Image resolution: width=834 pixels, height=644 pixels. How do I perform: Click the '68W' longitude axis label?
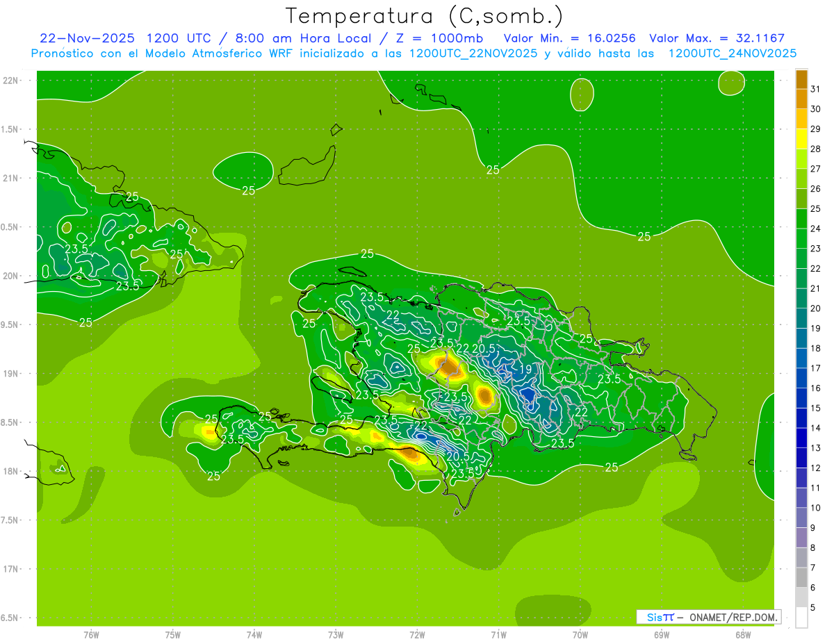(743, 635)
